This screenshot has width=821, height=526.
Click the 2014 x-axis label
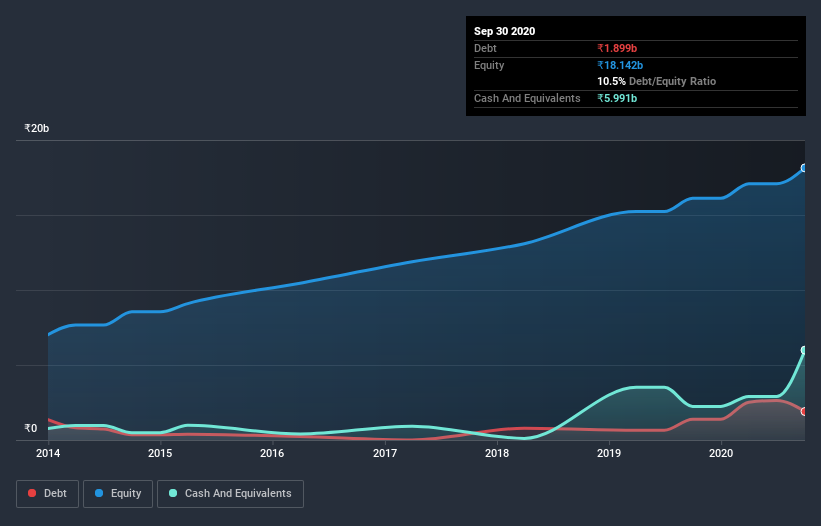(48, 453)
